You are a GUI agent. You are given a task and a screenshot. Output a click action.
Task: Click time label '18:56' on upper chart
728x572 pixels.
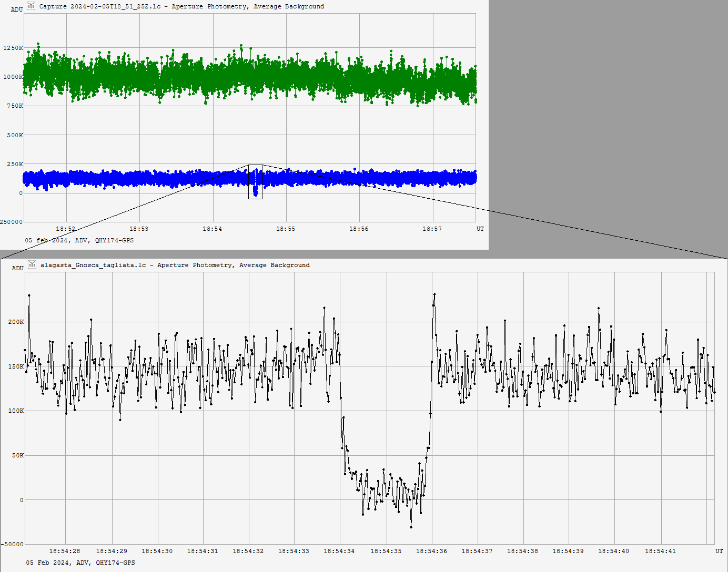(359, 229)
